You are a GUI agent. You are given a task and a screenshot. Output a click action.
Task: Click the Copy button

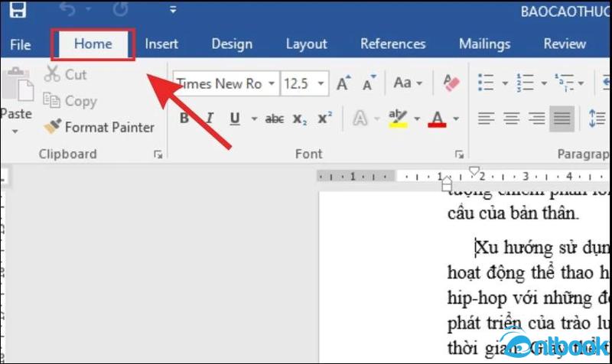[x=70, y=101]
